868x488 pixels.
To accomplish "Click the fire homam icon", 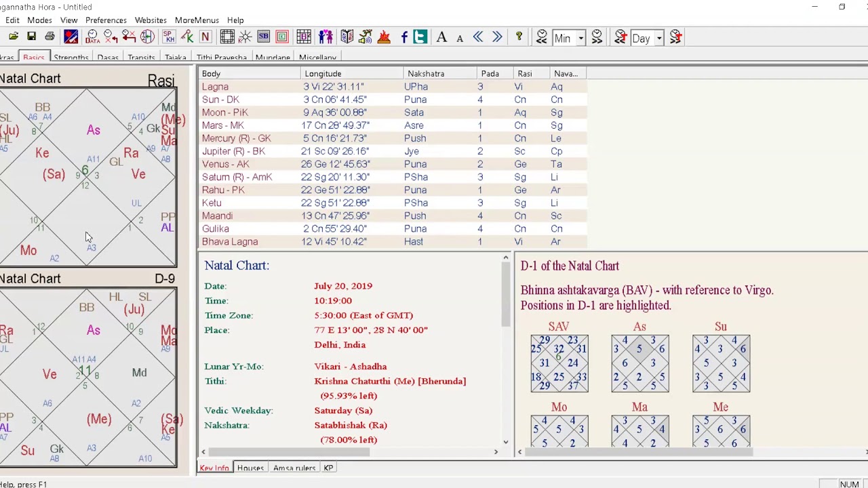I will [x=384, y=37].
